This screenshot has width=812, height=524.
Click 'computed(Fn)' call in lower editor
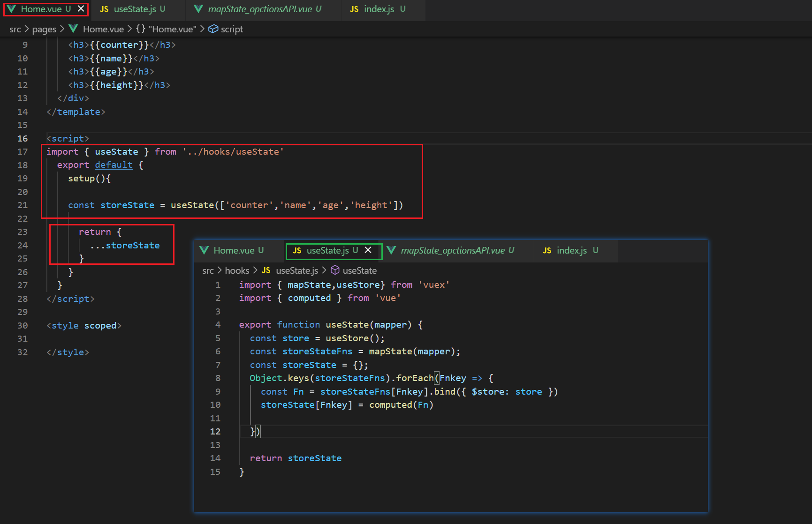pyautogui.click(x=401, y=405)
